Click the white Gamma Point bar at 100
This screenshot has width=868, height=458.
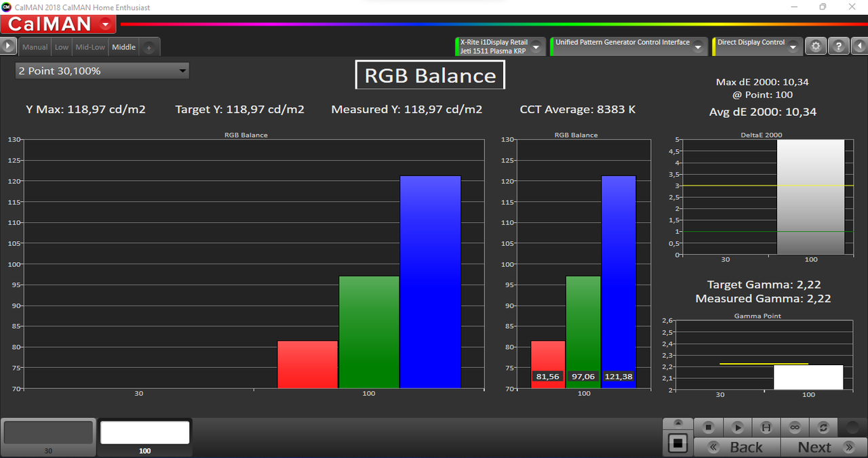[808, 377]
